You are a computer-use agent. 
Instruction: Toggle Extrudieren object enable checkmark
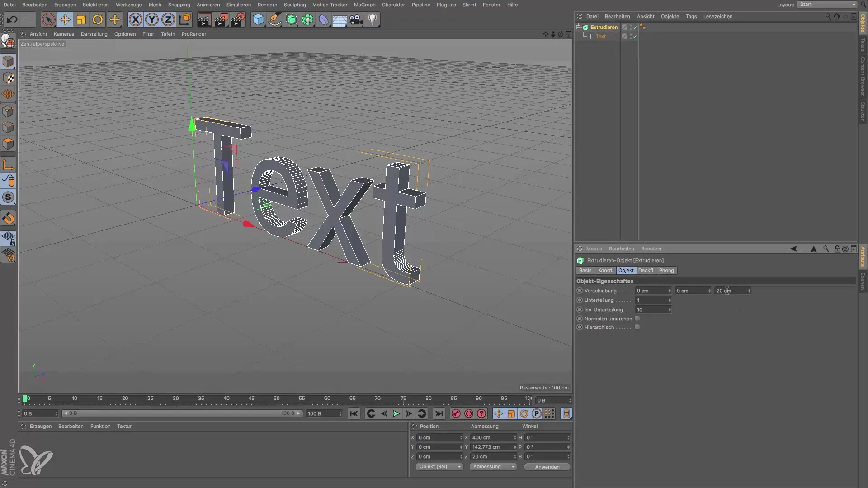pos(635,28)
